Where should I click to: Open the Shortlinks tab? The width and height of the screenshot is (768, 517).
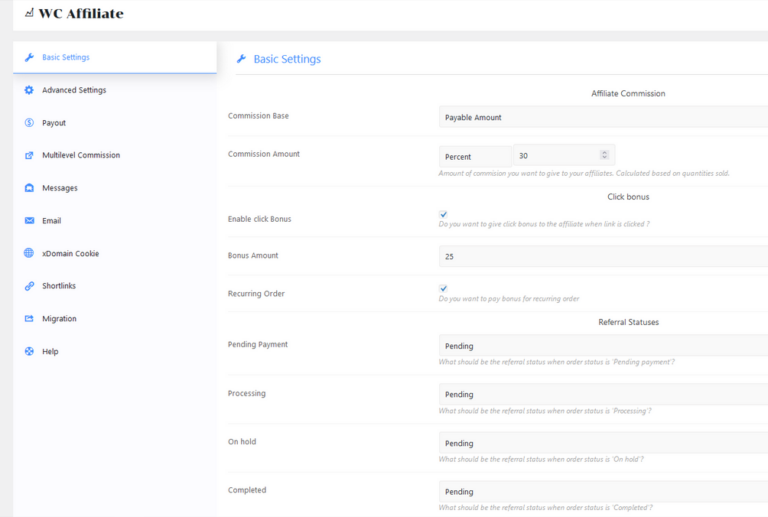click(x=115, y=286)
